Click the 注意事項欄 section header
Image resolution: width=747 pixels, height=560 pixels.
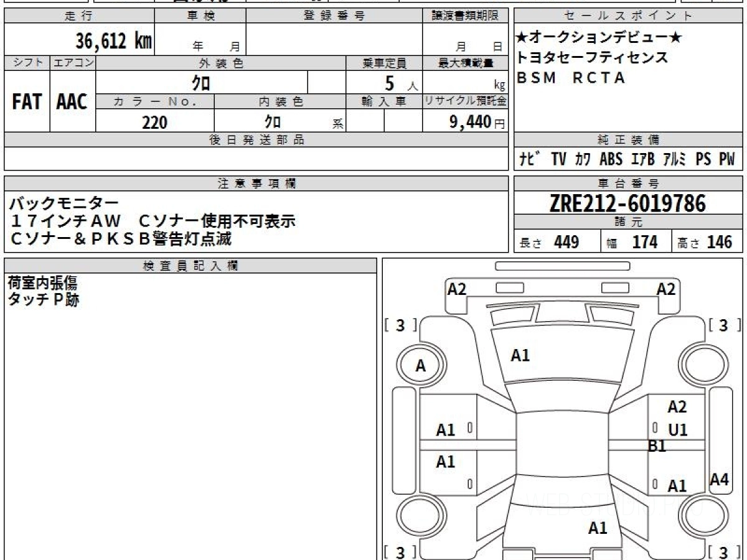256,184
